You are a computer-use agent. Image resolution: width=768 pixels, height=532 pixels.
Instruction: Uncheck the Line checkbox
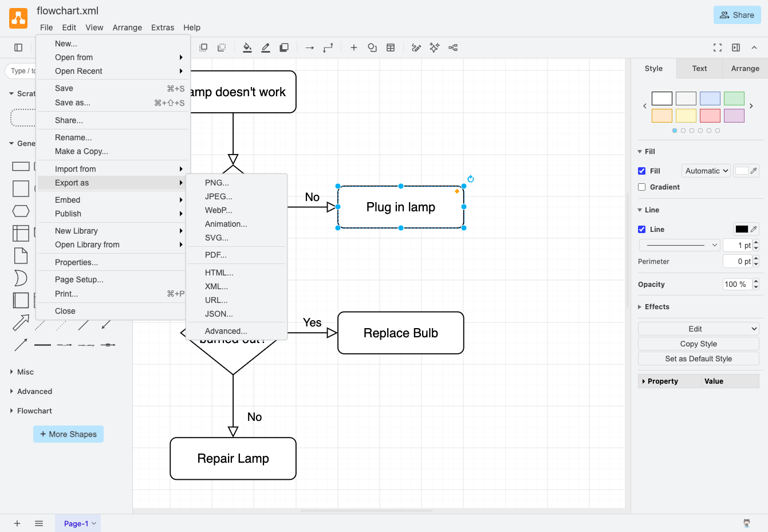coord(641,229)
